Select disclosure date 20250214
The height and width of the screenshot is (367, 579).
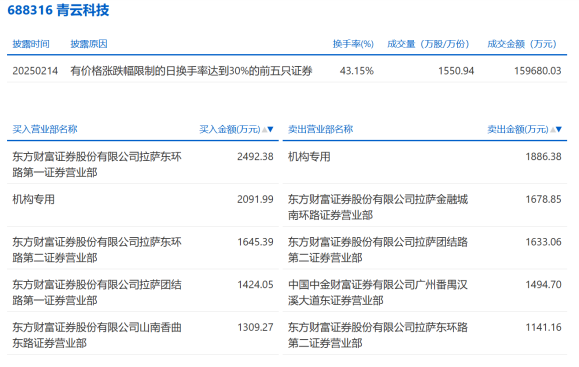[35, 71]
